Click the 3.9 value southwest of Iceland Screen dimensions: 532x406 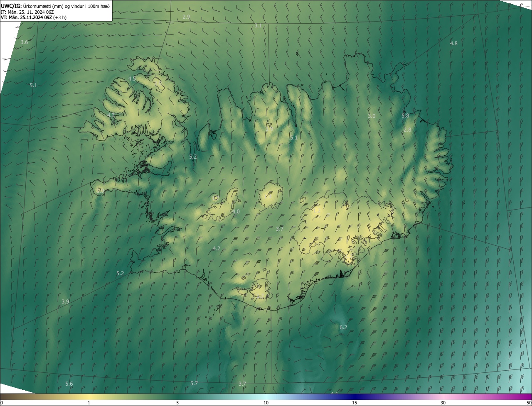65,302
